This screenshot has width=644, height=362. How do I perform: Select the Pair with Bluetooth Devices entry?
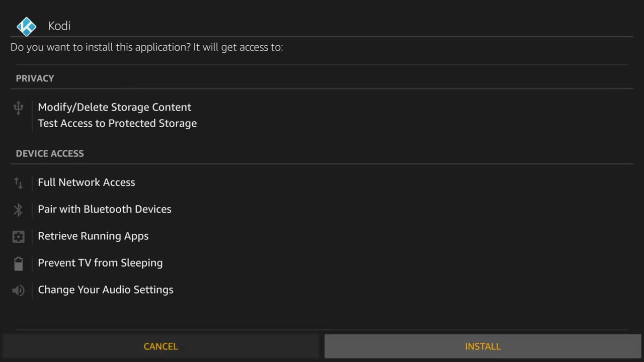[105, 209]
